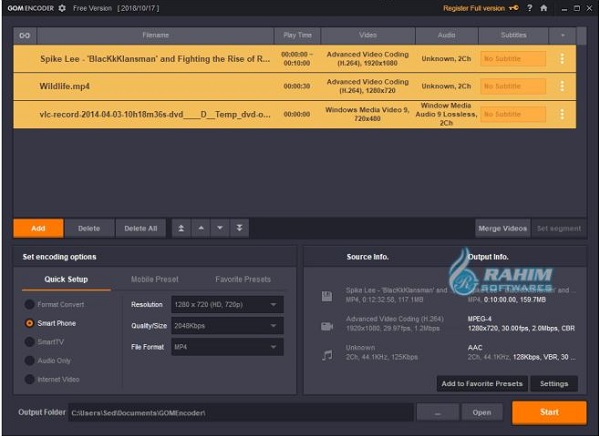
Task: Click Open output folder button
Action: pos(482,412)
